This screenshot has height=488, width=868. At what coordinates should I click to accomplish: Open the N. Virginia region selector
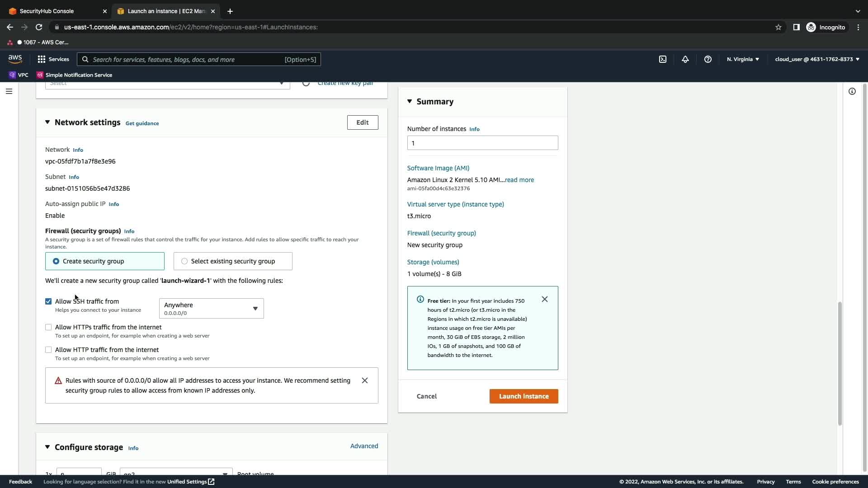point(743,59)
